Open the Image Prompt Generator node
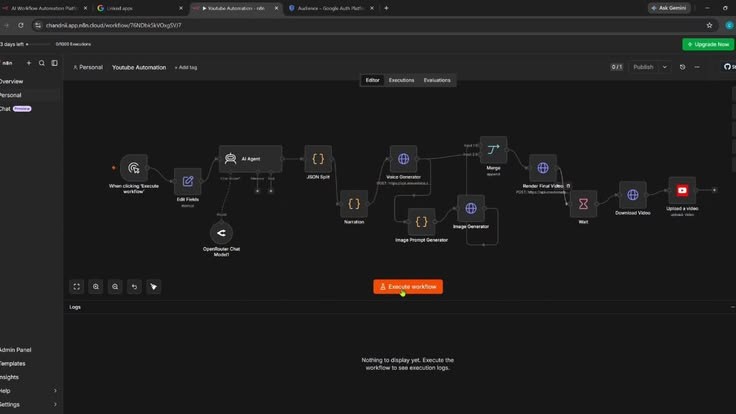This screenshot has height=414, width=736. click(422, 222)
